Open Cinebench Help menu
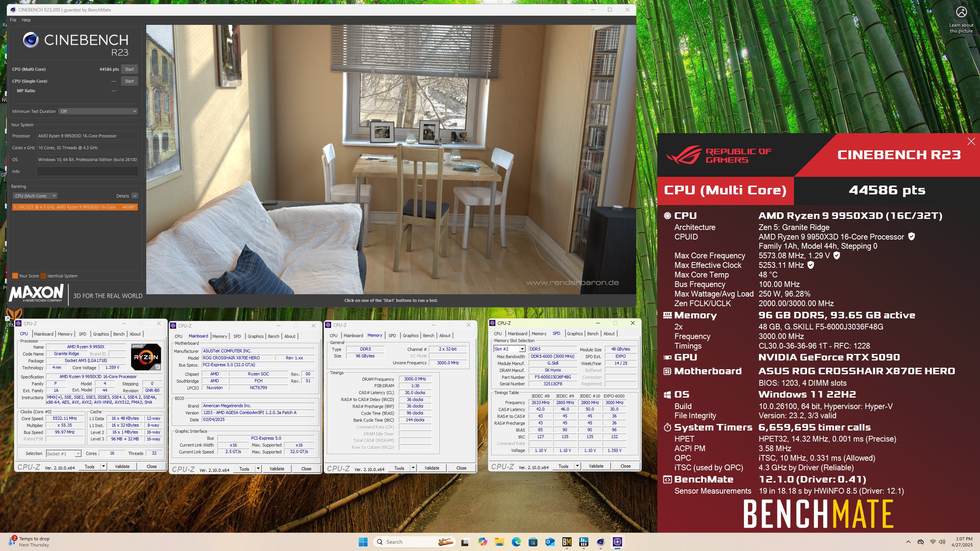Viewport: 980px width, 551px height. [26, 20]
